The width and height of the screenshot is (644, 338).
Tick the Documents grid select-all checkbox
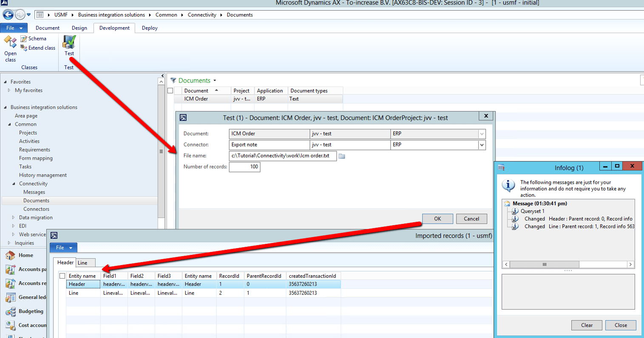coord(170,90)
